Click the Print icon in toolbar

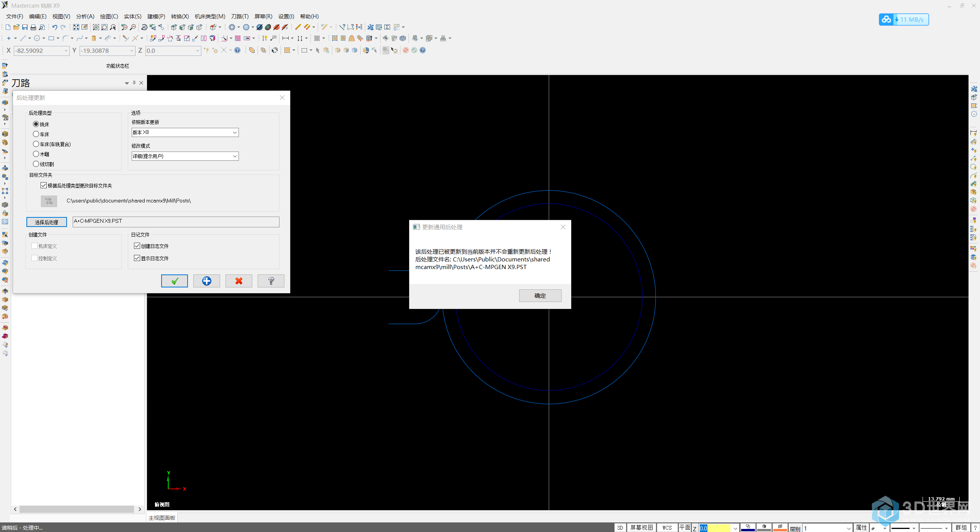coord(33,27)
